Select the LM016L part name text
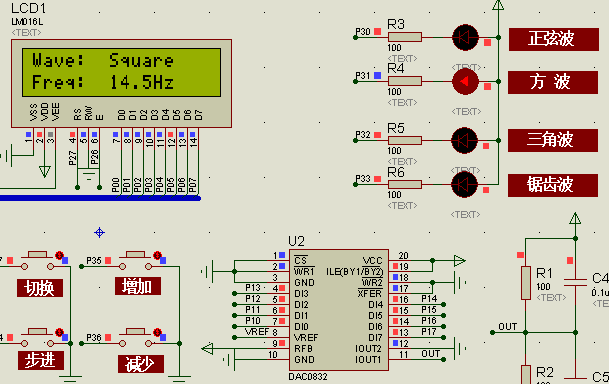Viewport: 609px width, 384px height. 27,22
